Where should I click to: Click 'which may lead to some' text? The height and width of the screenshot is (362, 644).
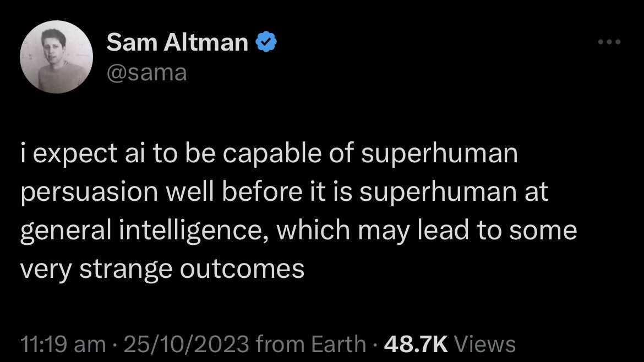(427, 231)
